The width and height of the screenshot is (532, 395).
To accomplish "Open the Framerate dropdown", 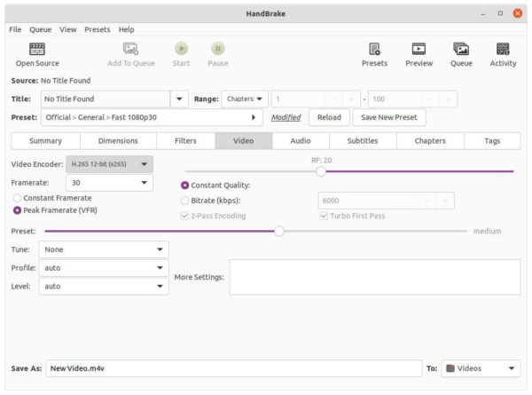I will pos(109,183).
